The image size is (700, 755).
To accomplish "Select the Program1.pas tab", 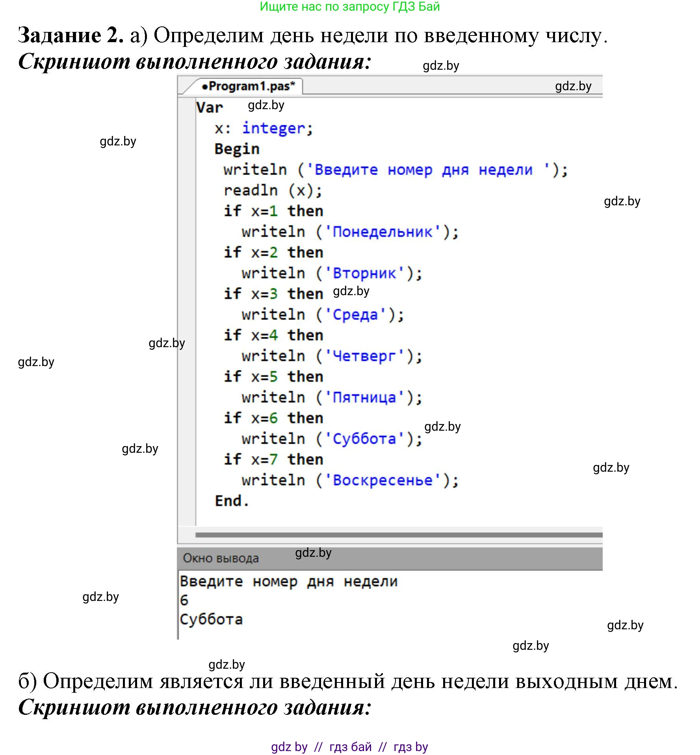I will click(x=248, y=86).
